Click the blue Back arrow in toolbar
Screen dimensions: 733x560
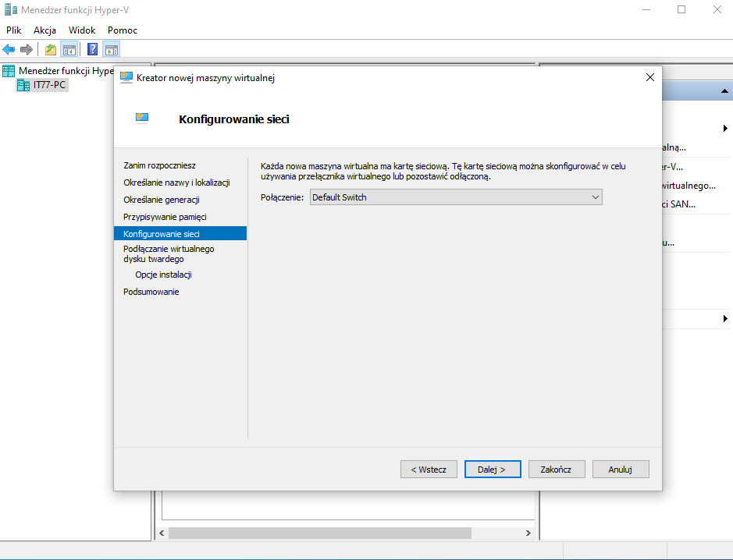[x=9, y=50]
